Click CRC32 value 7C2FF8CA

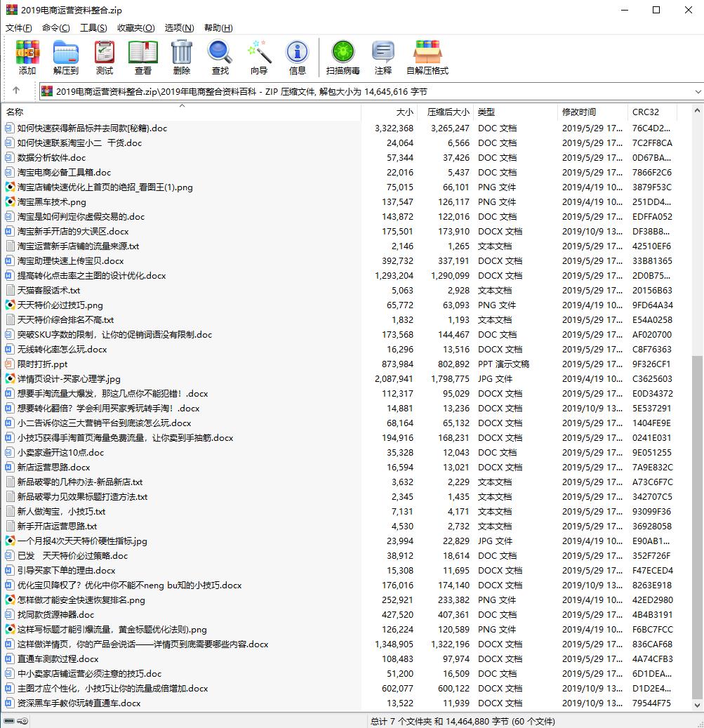(x=652, y=143)
